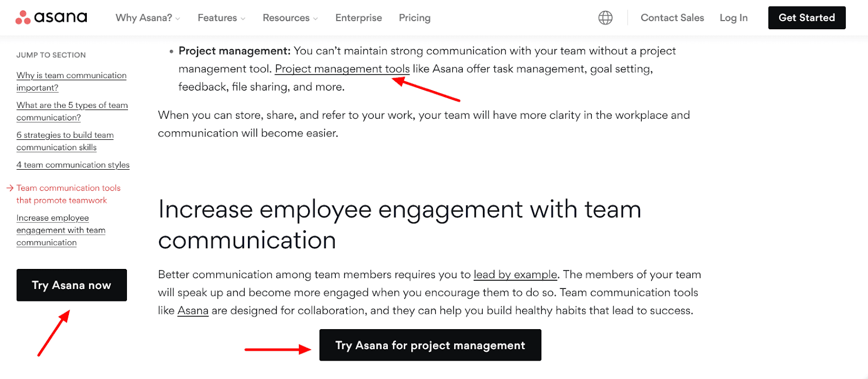The width and height of the screenshot is (868, 379).
Task: Open the Log In page
Action: [x=733, y=17]
